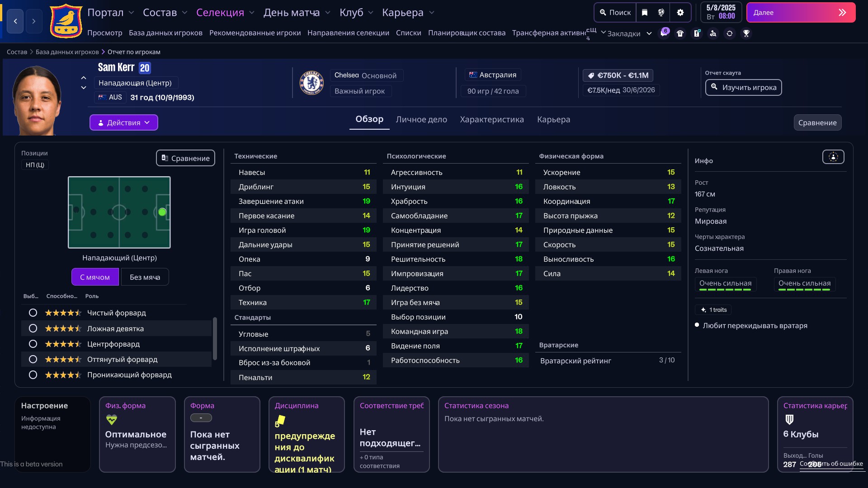Open settings gear icon
Screen dimensions: 868x488
680,13
